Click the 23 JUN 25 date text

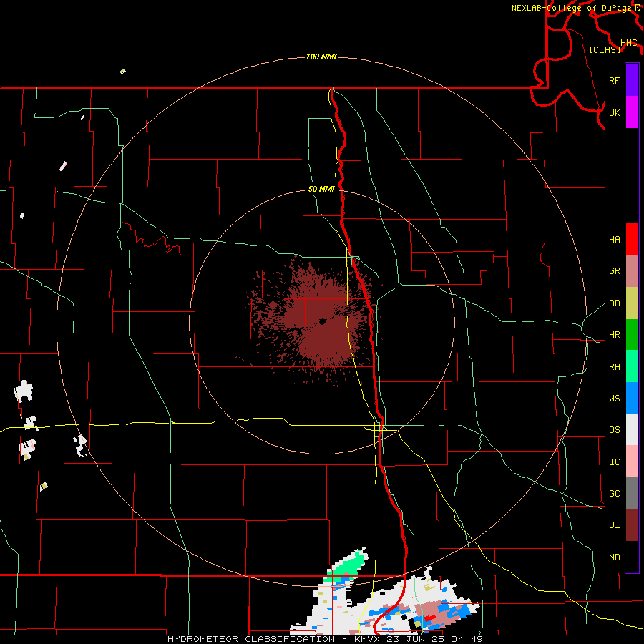(416, 639)
